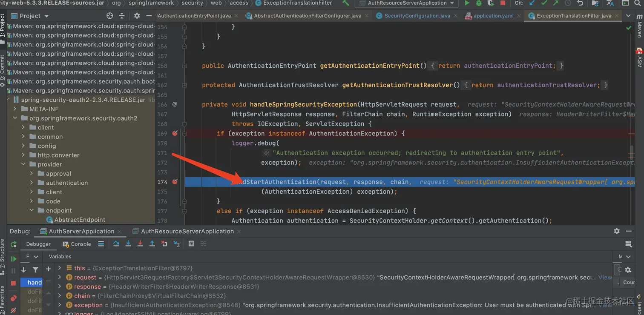Click Drop Frame icon in debugger
Screen dimensions: 644x315
tap(164, 243)
